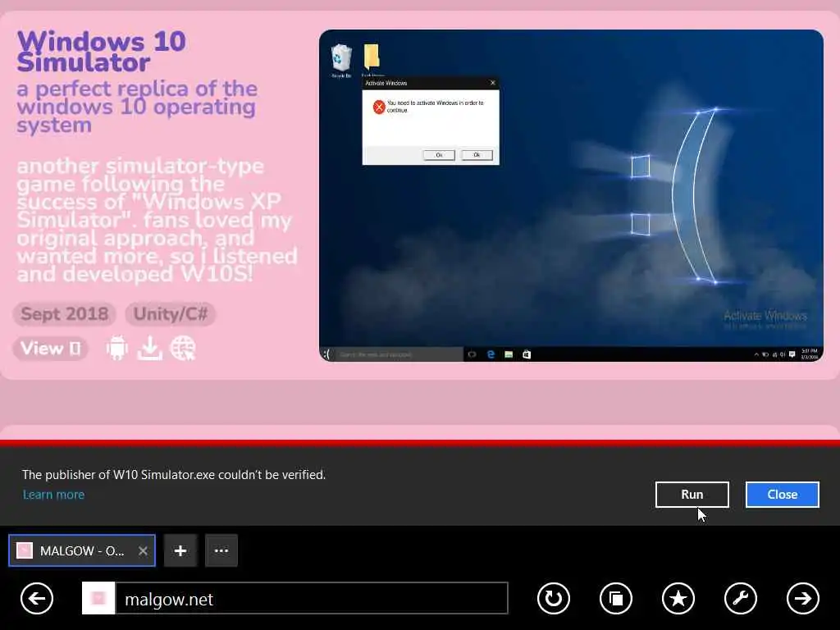Screen dimensions: 840x630
Task: Go back with the back arrow button
Action: [37, 598]
